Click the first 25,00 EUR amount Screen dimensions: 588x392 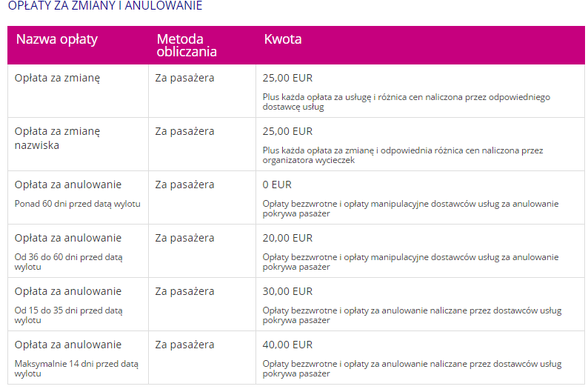pos(287,78)
